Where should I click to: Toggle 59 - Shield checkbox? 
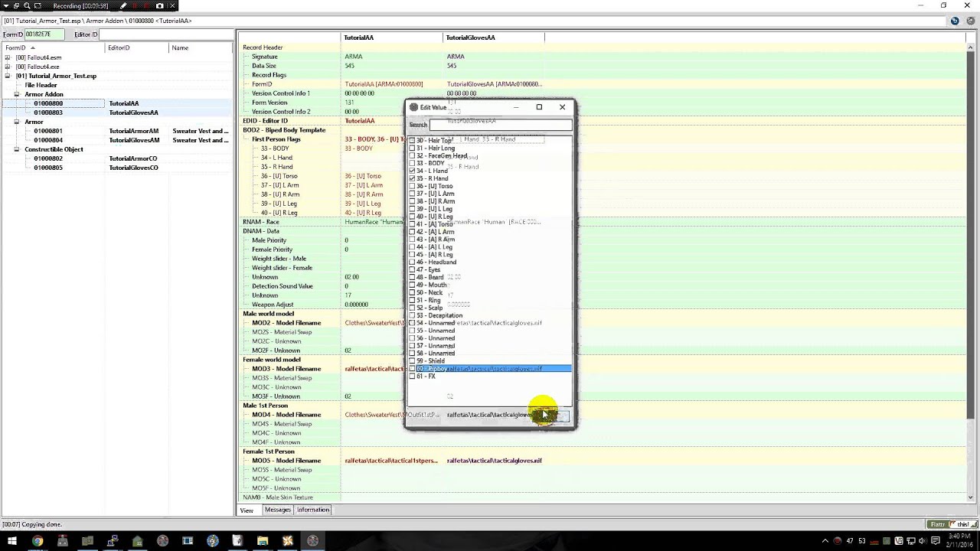tap(412, 360)
